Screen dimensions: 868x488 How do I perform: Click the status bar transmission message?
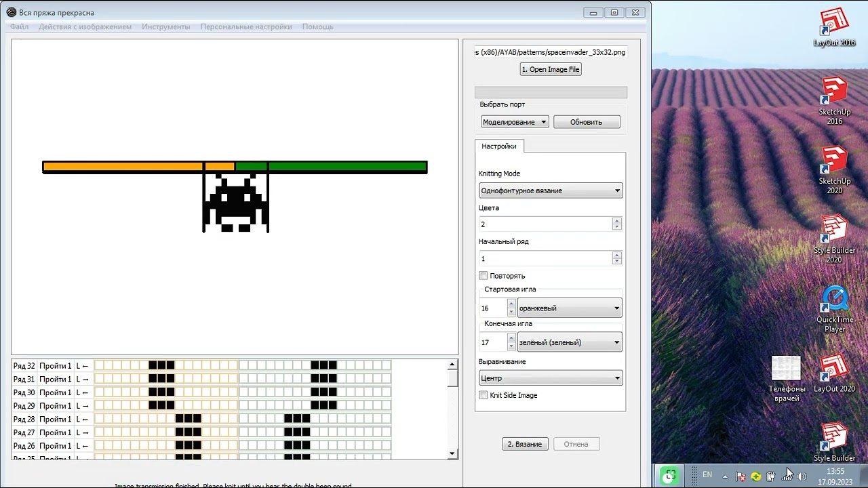233,485
